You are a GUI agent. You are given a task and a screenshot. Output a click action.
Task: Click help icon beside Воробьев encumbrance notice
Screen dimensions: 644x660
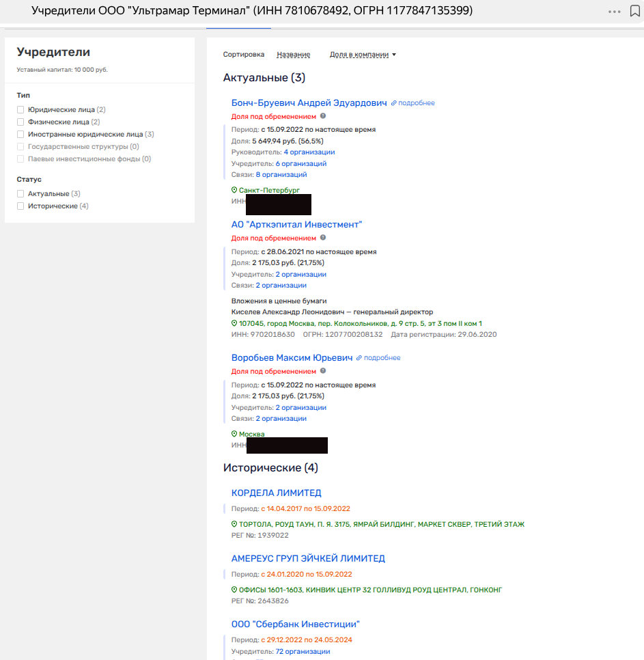323,371
